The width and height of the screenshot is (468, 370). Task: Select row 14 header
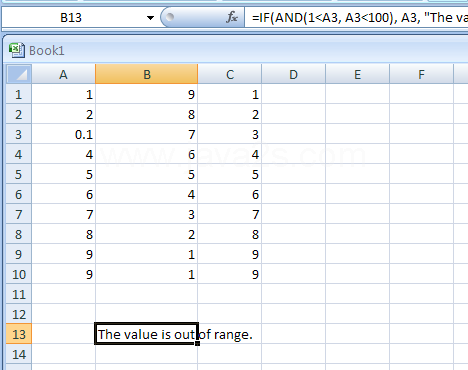(x=19, y=354)
